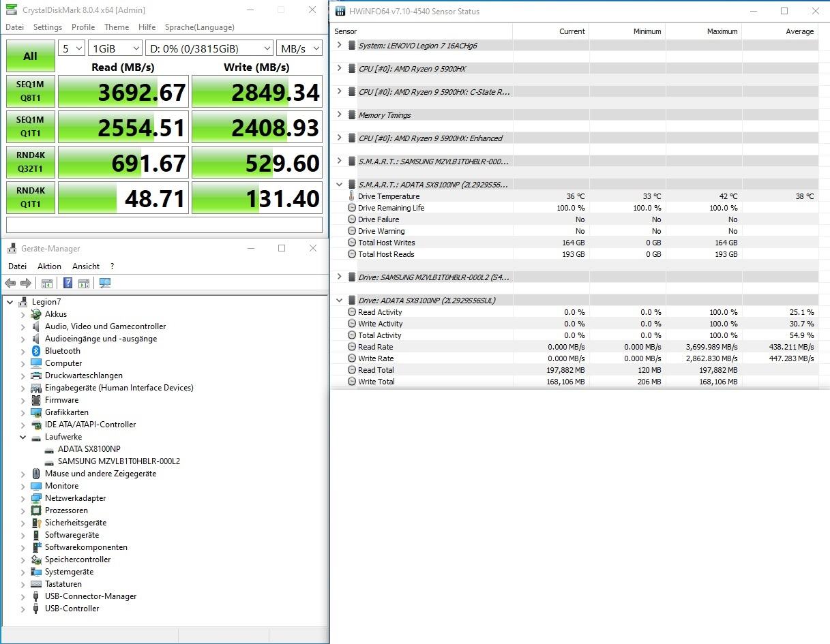
Task: Click the comment text field below CrystalDiskMark results
Action: pyautogui.click(x=164, y=225)
